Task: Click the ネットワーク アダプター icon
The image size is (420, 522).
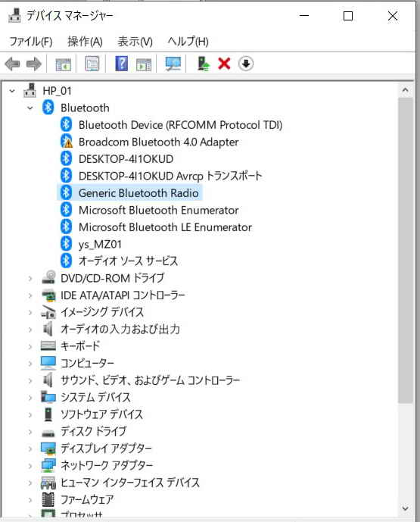Action: [x=48, y=465]
